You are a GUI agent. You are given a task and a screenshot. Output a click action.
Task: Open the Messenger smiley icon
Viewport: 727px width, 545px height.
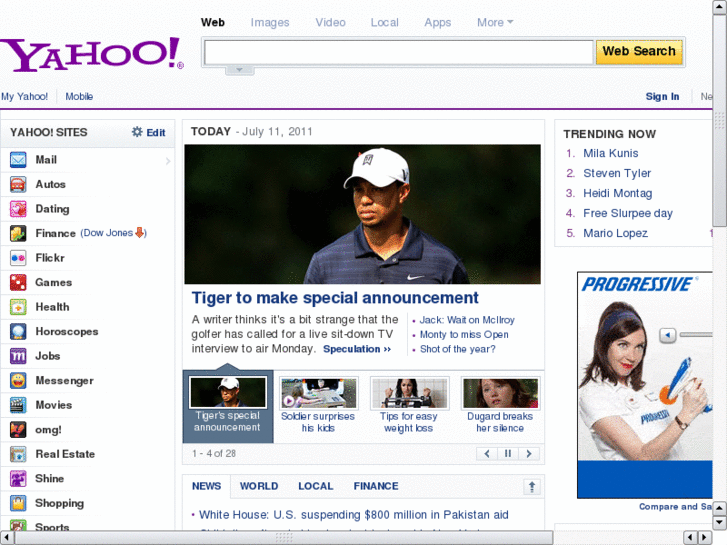(x=18, y=381)
